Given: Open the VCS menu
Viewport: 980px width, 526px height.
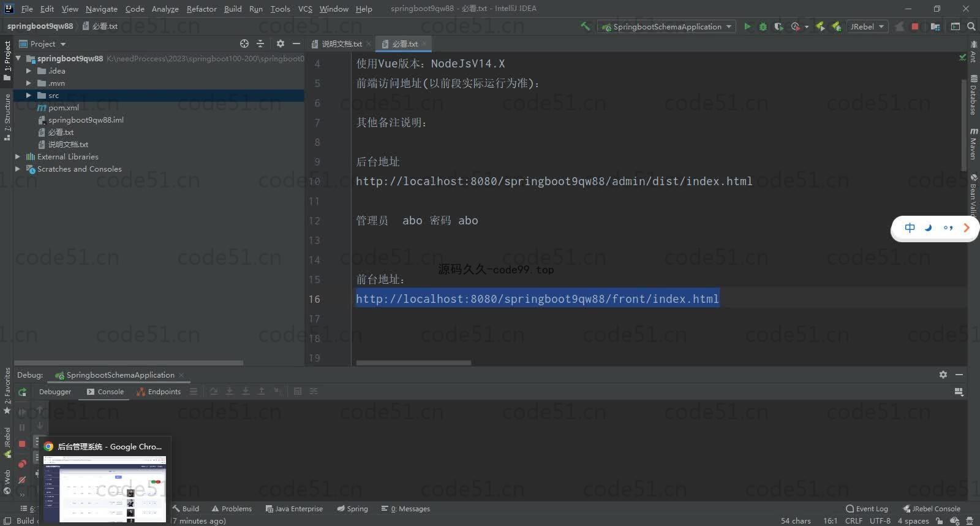Looking at the screenshot, I should point(305,9).
